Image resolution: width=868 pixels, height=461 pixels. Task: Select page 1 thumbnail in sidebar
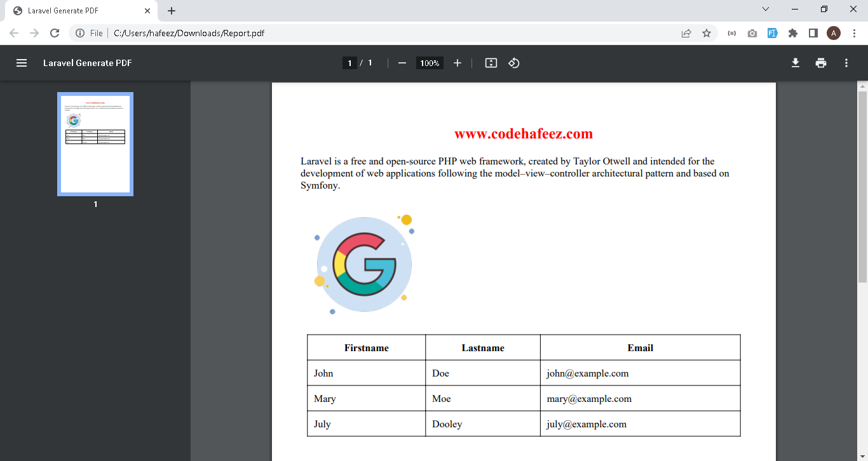point(95,144)
